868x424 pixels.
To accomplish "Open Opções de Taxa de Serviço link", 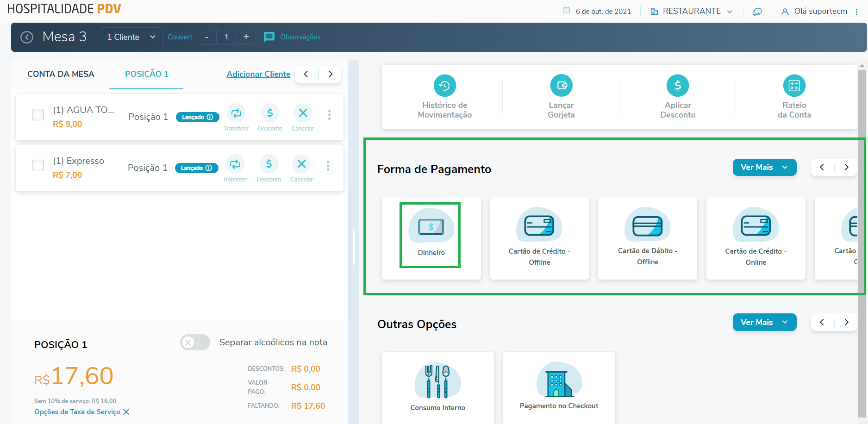I will pos(77,412).
